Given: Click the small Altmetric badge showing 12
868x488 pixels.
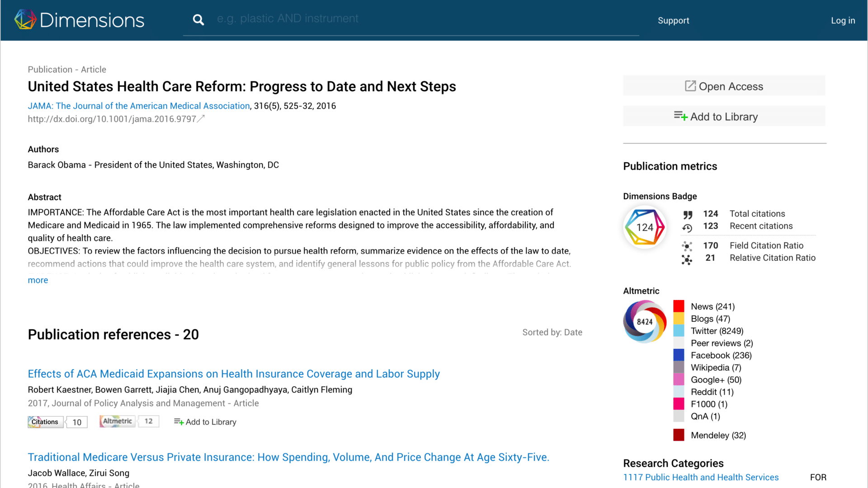Looking at the screenshot, I should point(129,421).
